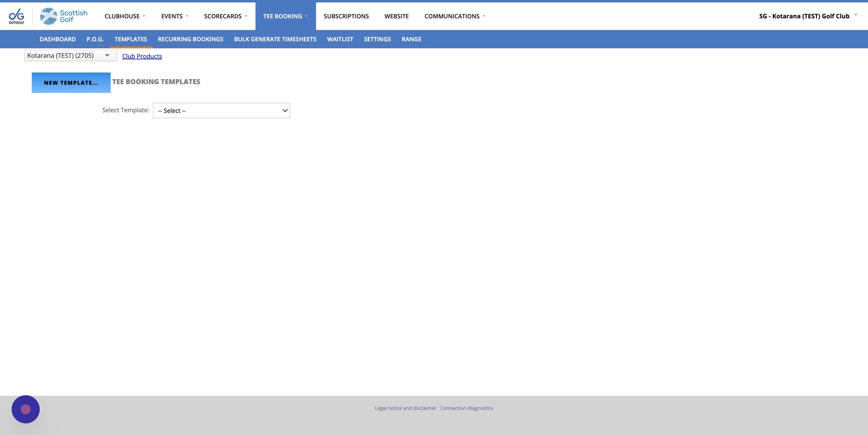Open the Kotarana (TEST) club selector

(70, 56)
